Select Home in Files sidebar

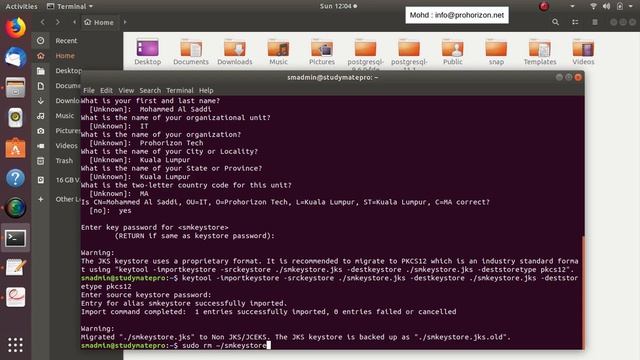65,56
